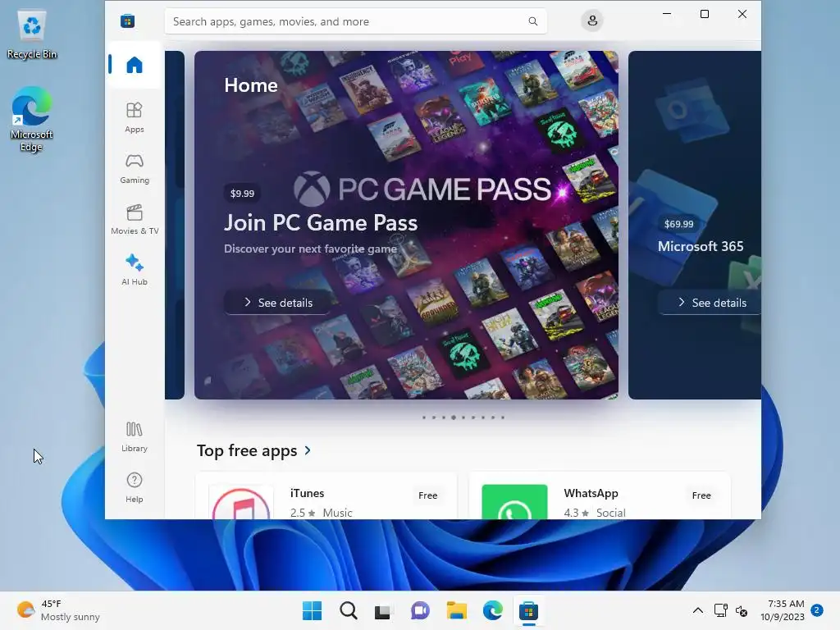Click the Join PC Game Pass heading
This screenshot has width=840, height=630.
pos(321,222)
